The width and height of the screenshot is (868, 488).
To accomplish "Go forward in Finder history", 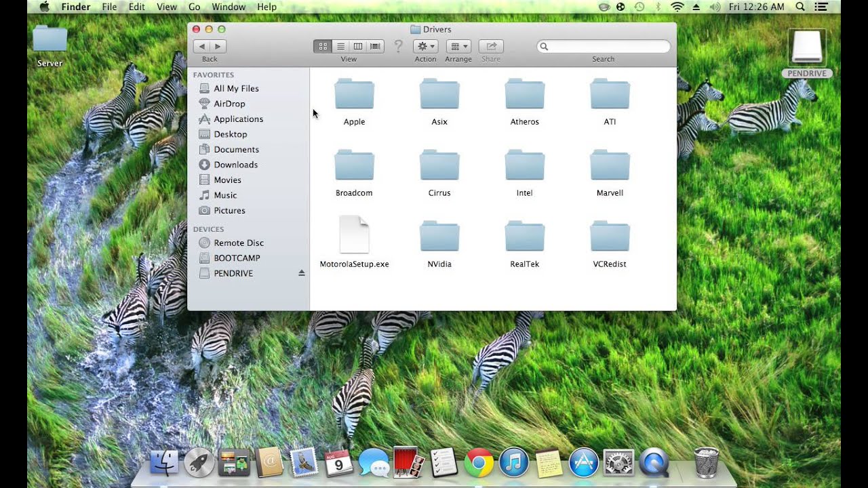I will (x=218, y=46).
